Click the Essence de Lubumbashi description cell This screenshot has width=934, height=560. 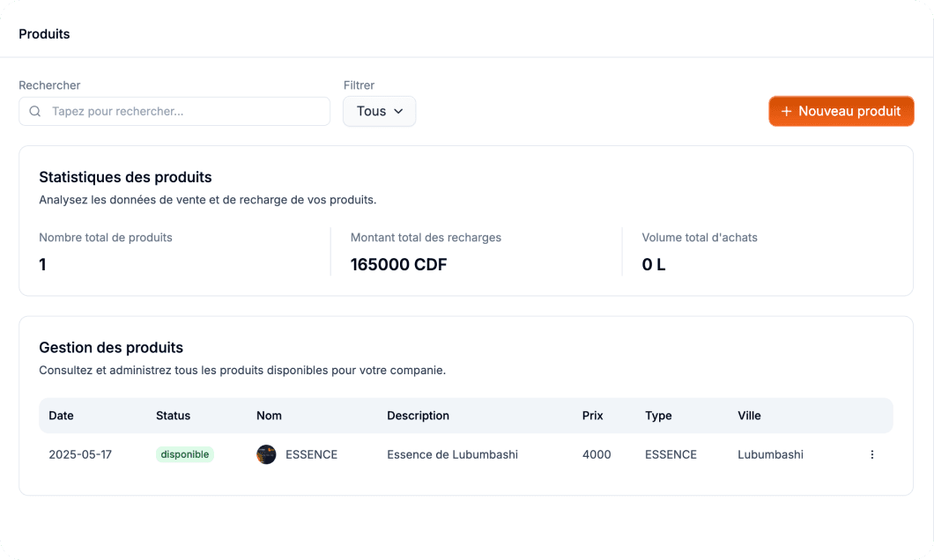(452, 454)
